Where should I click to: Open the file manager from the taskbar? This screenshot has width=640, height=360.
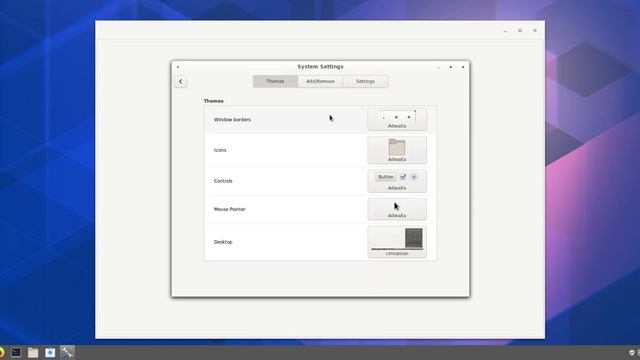click(33, 352)
